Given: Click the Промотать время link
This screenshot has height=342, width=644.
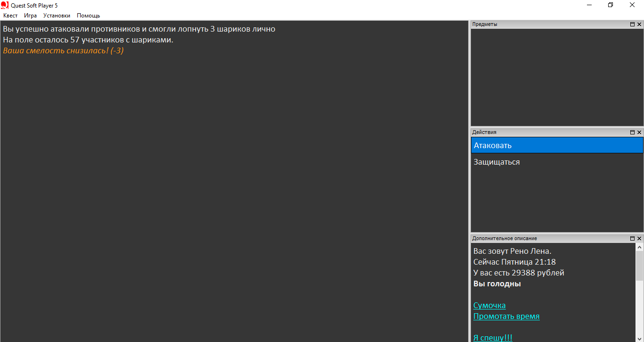Looking at the screenshot, I should tap(506, 316).
